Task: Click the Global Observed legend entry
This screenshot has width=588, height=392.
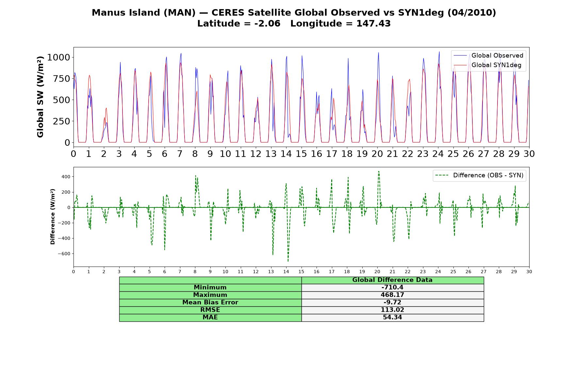Action: [x=488, y=56]
